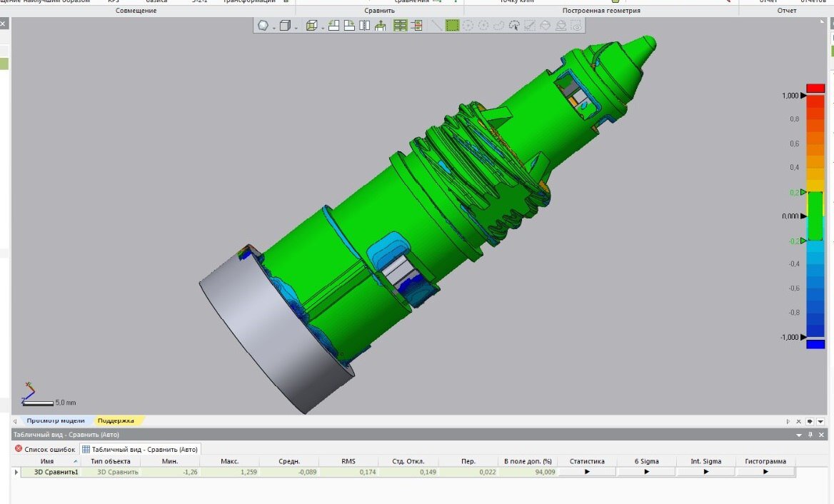
Task: Click the RMS column header
Action: pos(348,461)
